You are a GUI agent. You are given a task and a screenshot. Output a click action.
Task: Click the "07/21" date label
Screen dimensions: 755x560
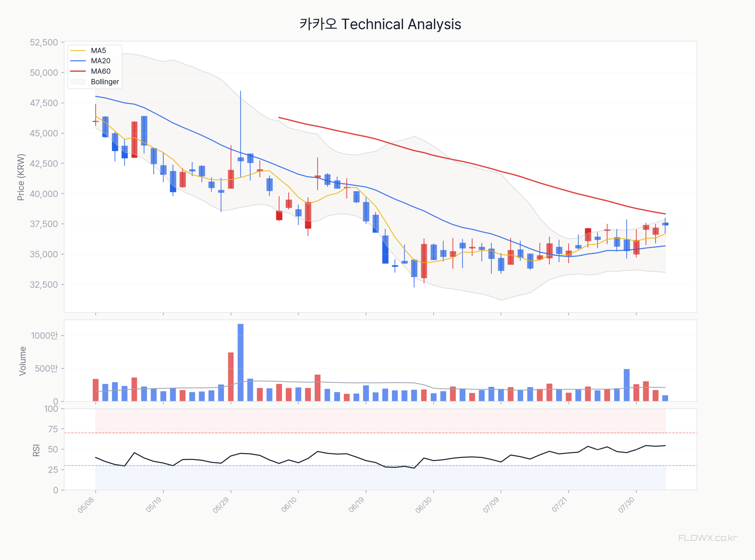pos(560,505)
